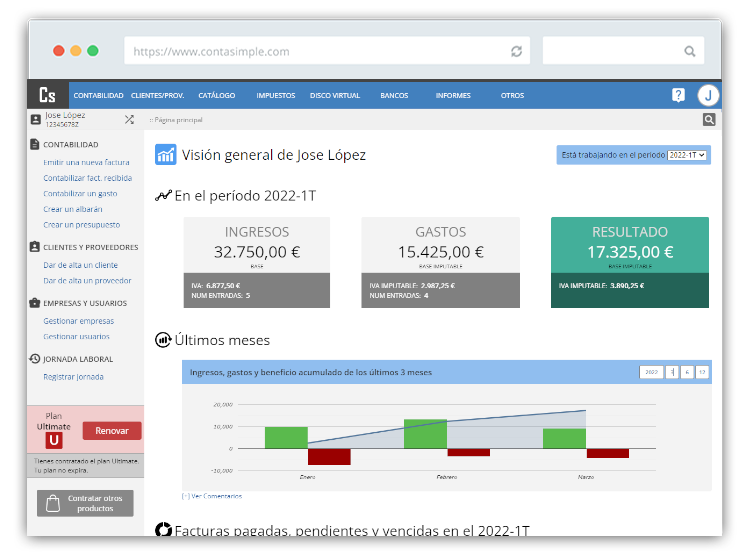Click the shopping bag icon in Contratar button
This screenshot has width=750, height=552.
click(53, 503)
